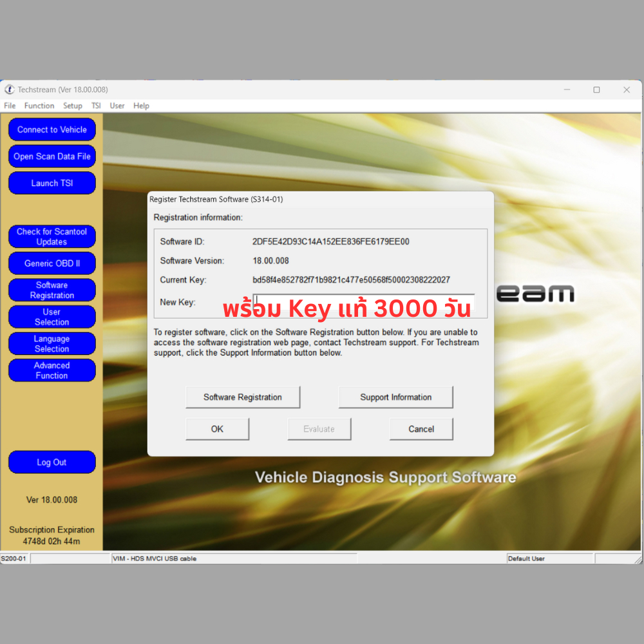Select Generic OBD II in the sidebar

[x=52, y=263]
